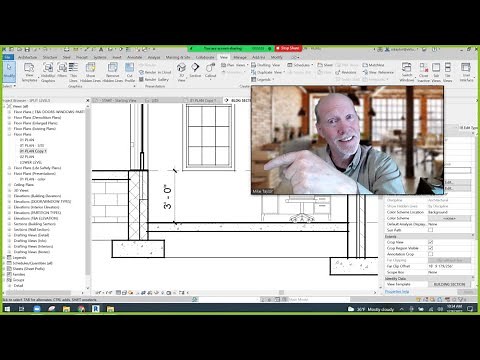Image resolution: width=480 pixels, height=360 pixels.
Task: Click the 3' - 0" dimension text
Action: 167,197
